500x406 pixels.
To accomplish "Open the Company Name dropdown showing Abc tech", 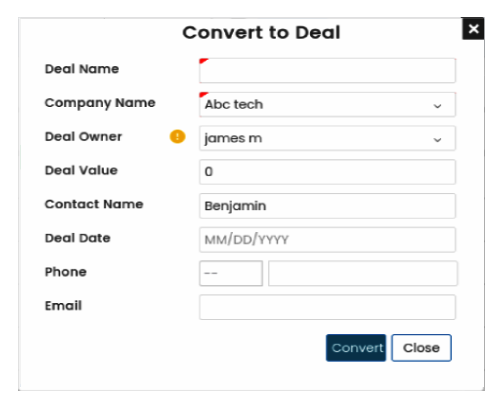I will pyautogui.click(x=327, y=105).
